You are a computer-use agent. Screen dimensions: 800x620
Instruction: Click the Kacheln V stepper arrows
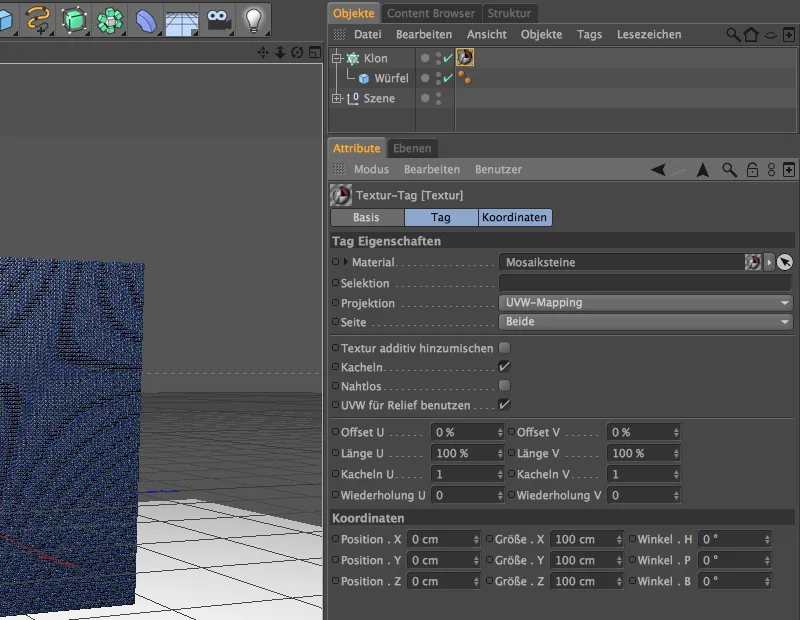pos(676,475)
